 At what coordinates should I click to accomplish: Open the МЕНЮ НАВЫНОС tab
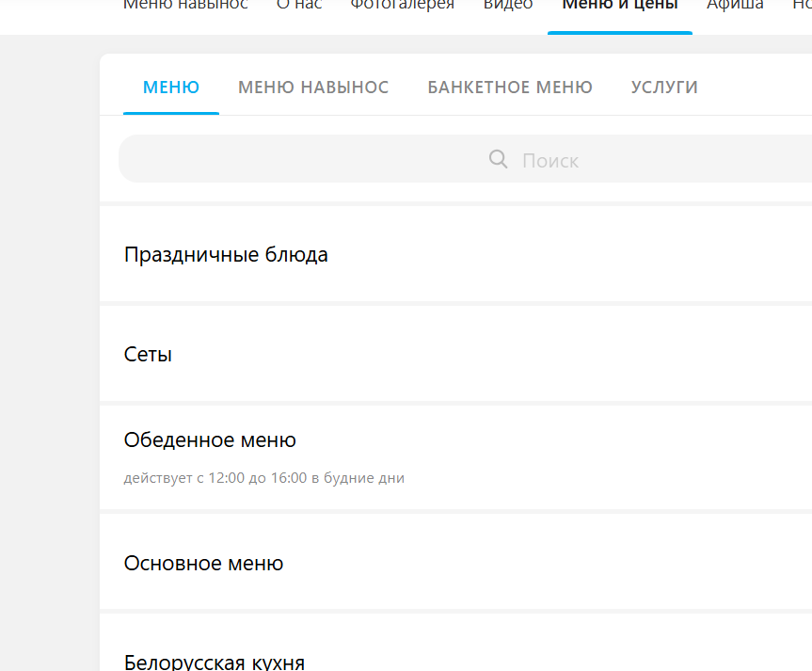pyautogui.click(x=313, y=87)
